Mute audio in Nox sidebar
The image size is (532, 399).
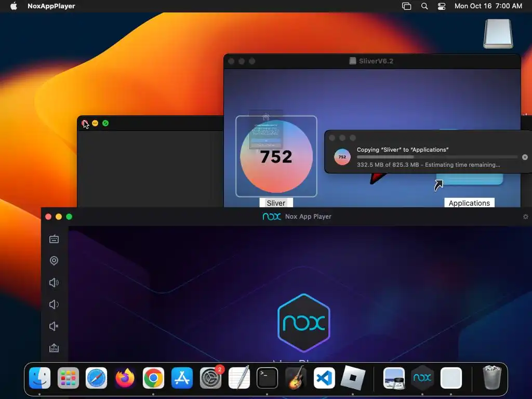(x=54, y=326)
